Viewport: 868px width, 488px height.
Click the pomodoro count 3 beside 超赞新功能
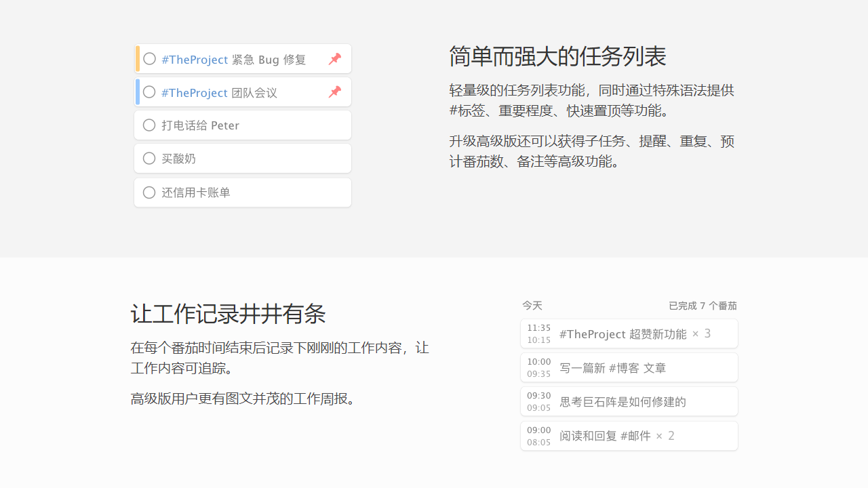[707, 332]
